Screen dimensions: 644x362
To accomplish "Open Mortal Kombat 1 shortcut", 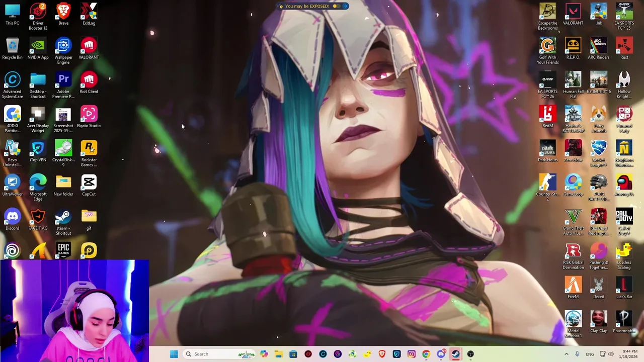I will point(573,324).
